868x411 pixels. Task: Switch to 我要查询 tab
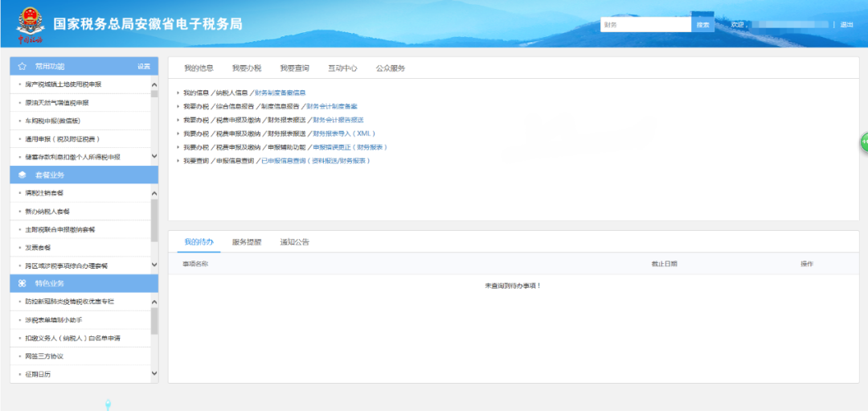[x=294, y=68]
